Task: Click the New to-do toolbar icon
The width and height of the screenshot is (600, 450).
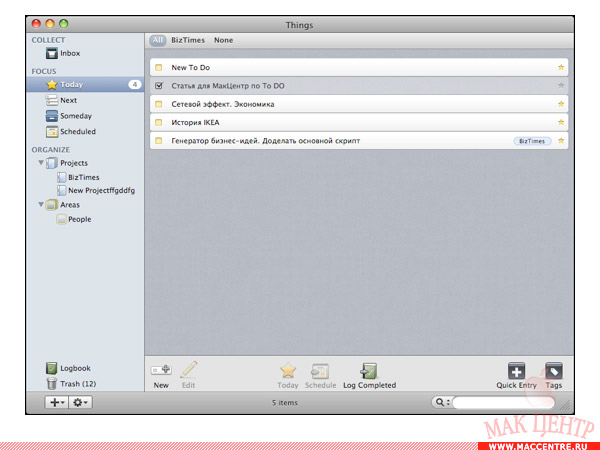Action: click(x=161, y=370)
